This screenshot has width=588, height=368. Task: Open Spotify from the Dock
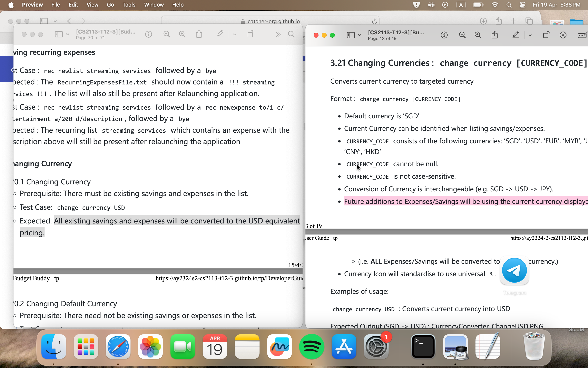coord(312,347)
